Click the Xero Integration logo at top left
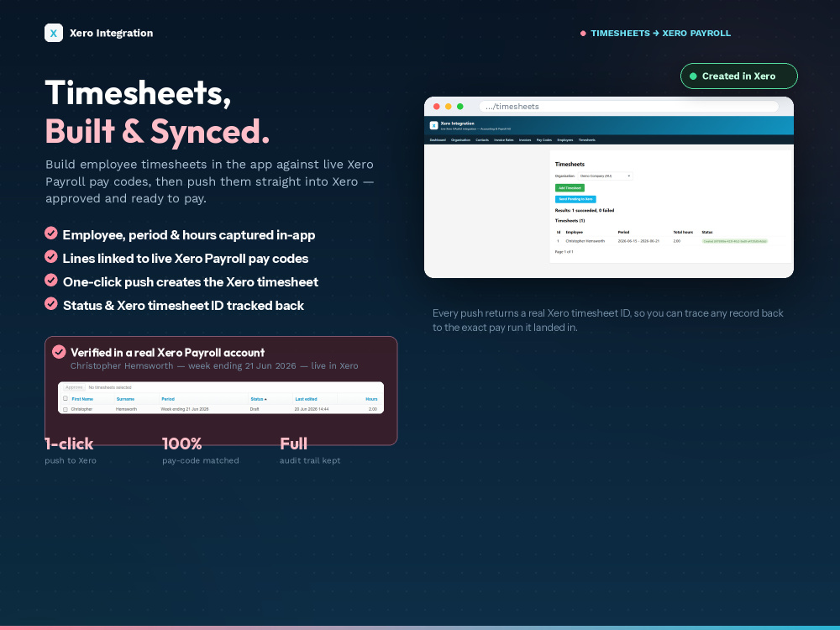840x630 pixels. pyautogui.click(x=54, y=33)
